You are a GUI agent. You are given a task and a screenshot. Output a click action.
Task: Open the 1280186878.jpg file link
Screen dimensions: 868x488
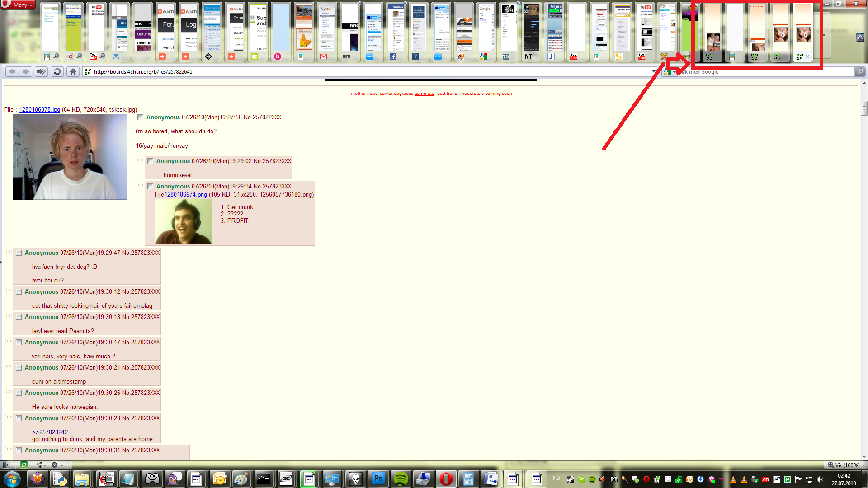tap(39, 110)
